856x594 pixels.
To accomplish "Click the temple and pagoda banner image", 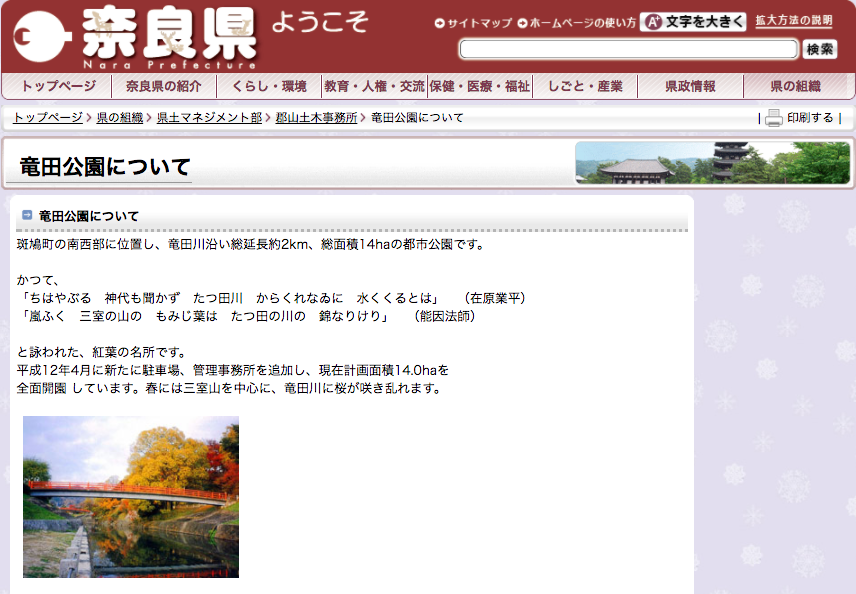I will pos(712,163).
